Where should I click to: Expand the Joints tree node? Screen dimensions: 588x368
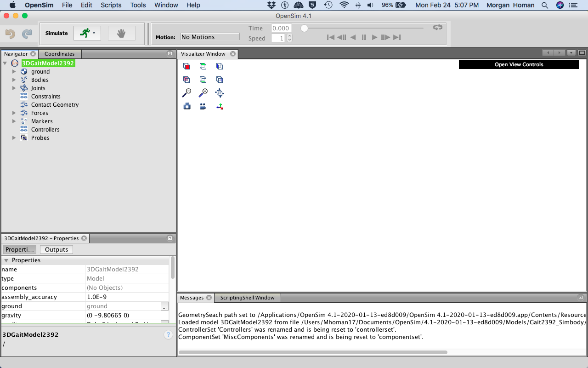point(14,88)
